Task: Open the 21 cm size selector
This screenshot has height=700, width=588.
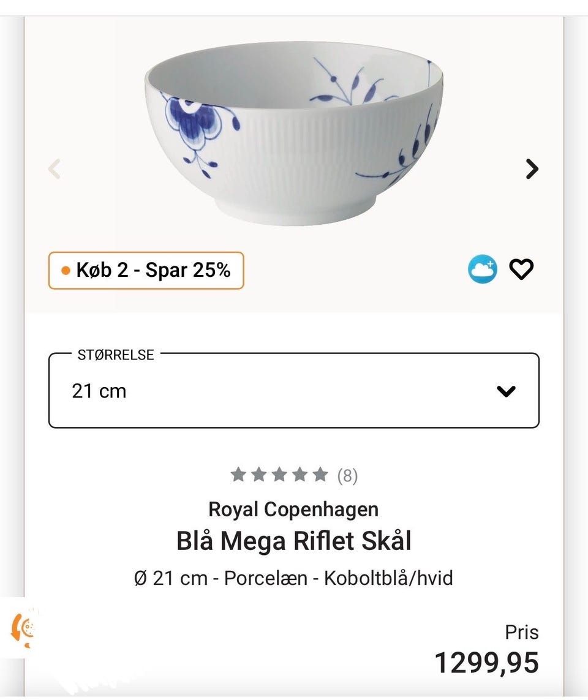Action: coord(293,391)
